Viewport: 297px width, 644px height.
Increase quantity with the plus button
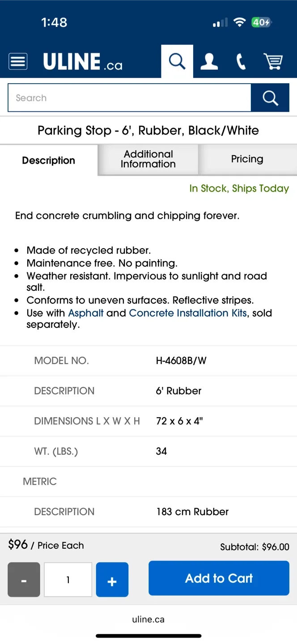112,580
